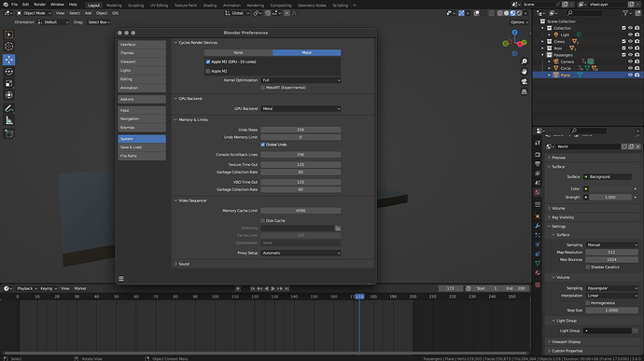Open the GPU Backend dropdown
644x361 pixels.
(x=301, y=109)
